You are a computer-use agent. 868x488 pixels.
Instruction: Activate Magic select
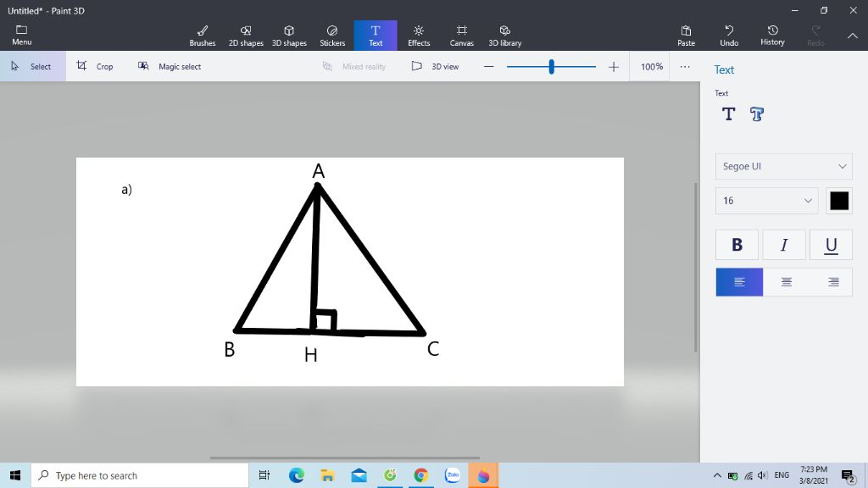[170, 66]
